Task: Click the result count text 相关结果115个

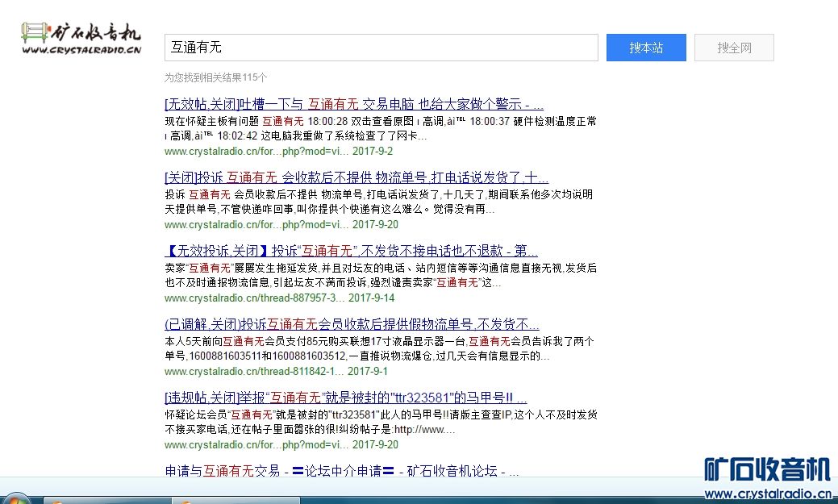Action: click(x=216, y=77)
